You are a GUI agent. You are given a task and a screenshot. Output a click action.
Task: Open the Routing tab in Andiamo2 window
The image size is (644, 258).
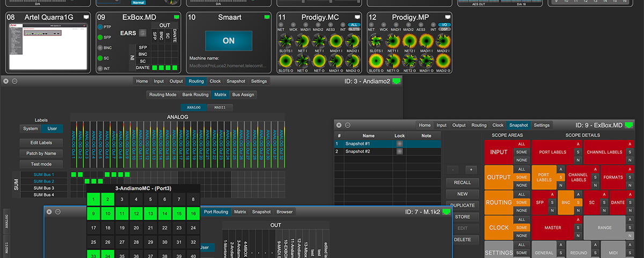(196, 81)
